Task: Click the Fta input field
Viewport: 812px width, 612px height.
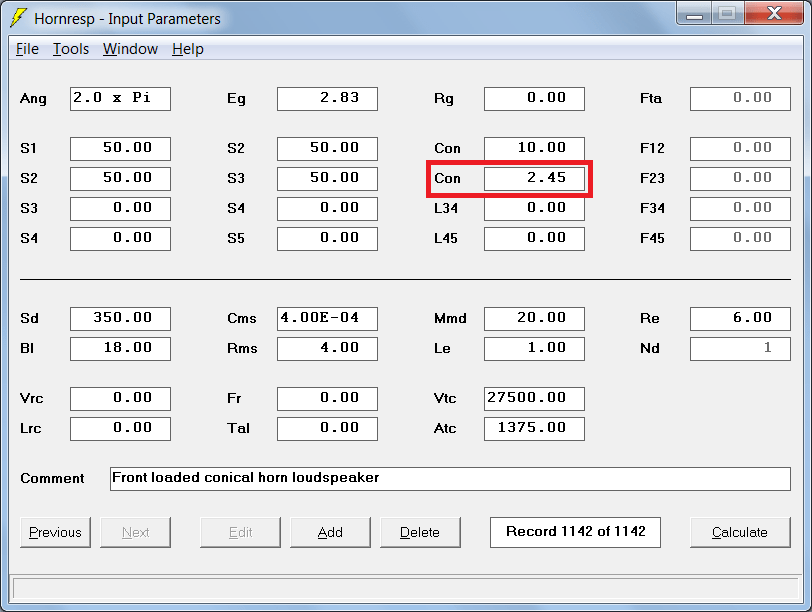Action: (x=740, y=98)
